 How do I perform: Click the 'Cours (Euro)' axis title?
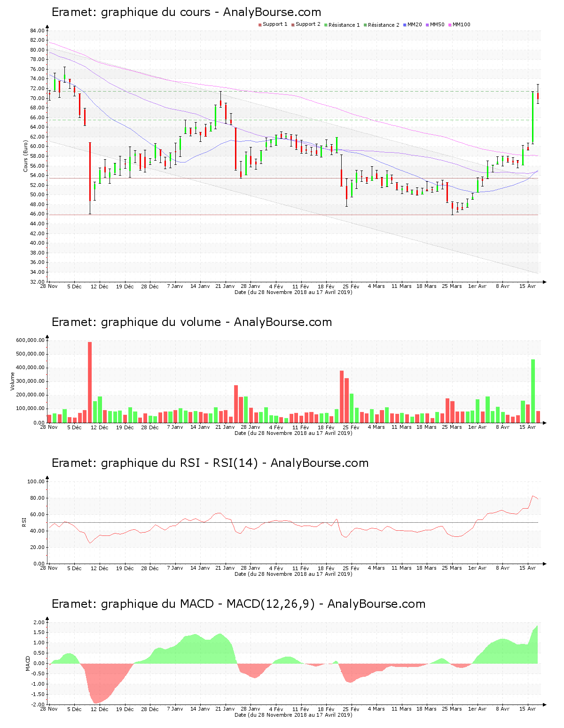click(25, 156)
